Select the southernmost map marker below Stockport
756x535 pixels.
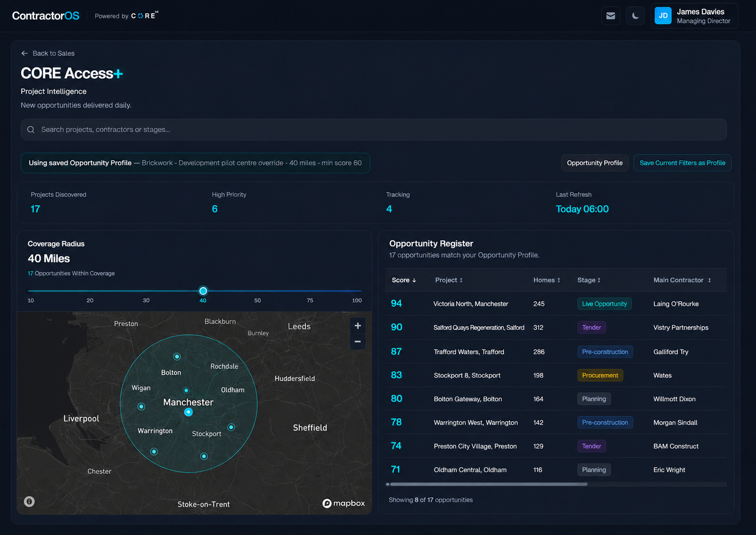204,456
